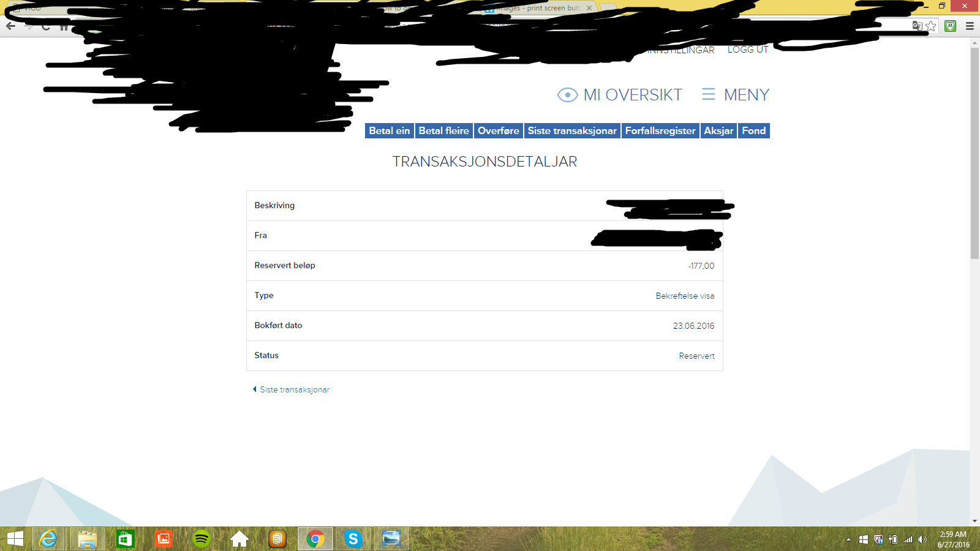980x551 pixels.
Task: Launch Internet Explorer from the taskbar
Action: tap(48, 539)
